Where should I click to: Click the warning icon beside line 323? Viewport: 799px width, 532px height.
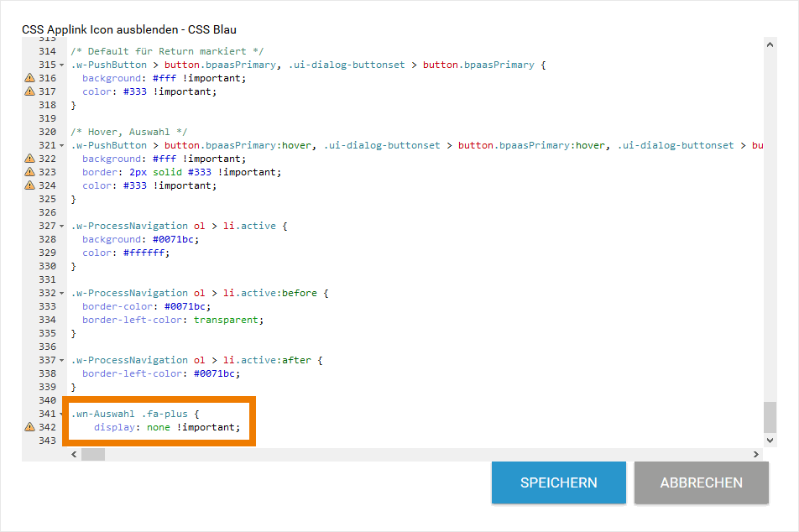29,172
